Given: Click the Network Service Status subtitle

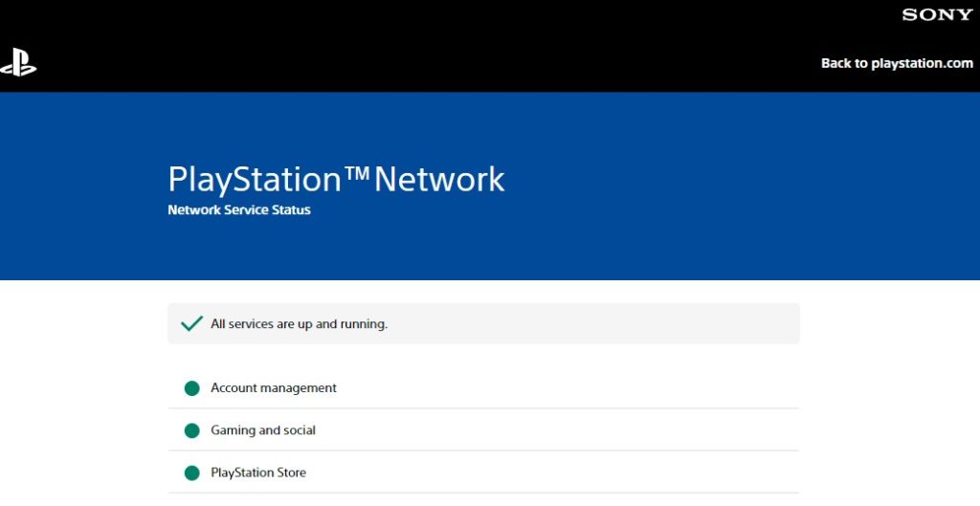Looking at the screenshot, I should point(238,209).
